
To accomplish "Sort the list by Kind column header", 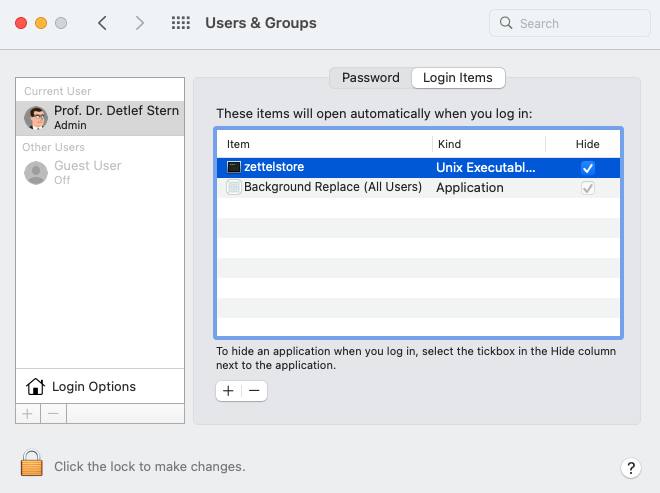I will (x=449, y=144).
